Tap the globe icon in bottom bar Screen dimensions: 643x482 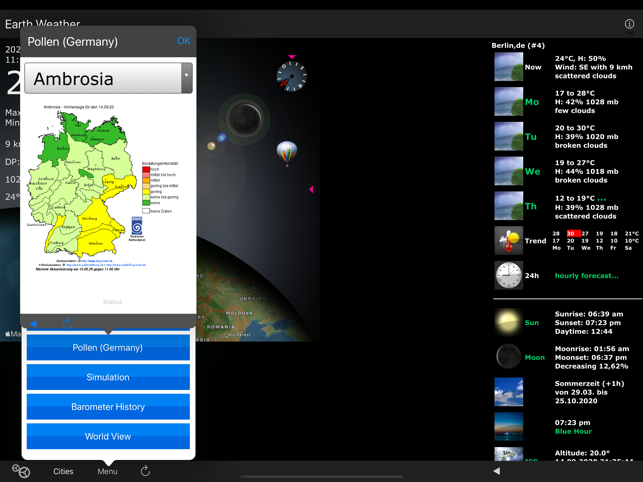point(21,471)
